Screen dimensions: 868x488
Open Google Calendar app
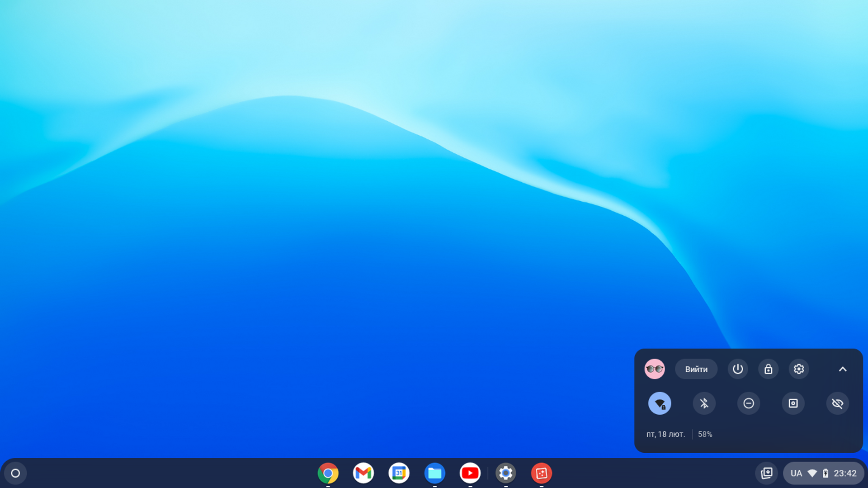[x=399, y=473]
